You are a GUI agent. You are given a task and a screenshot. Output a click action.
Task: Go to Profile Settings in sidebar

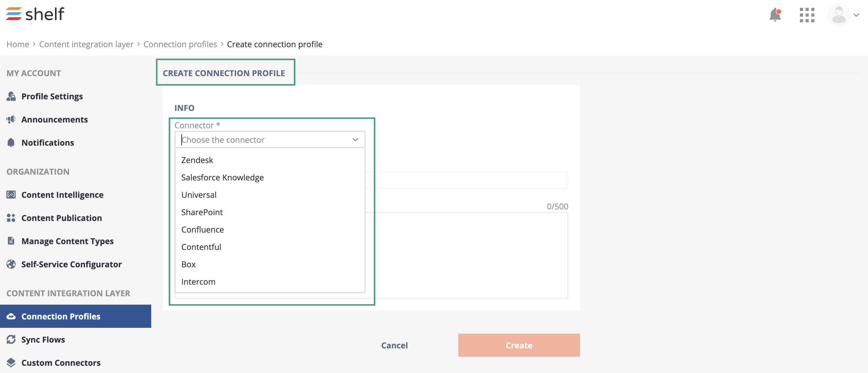pos(52,96)
